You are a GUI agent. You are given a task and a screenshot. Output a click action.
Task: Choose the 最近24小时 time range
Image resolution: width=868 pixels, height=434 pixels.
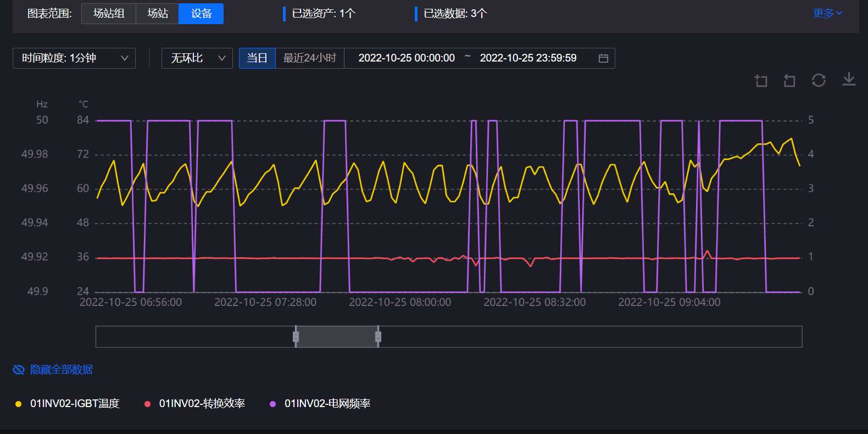click(309, 58)
